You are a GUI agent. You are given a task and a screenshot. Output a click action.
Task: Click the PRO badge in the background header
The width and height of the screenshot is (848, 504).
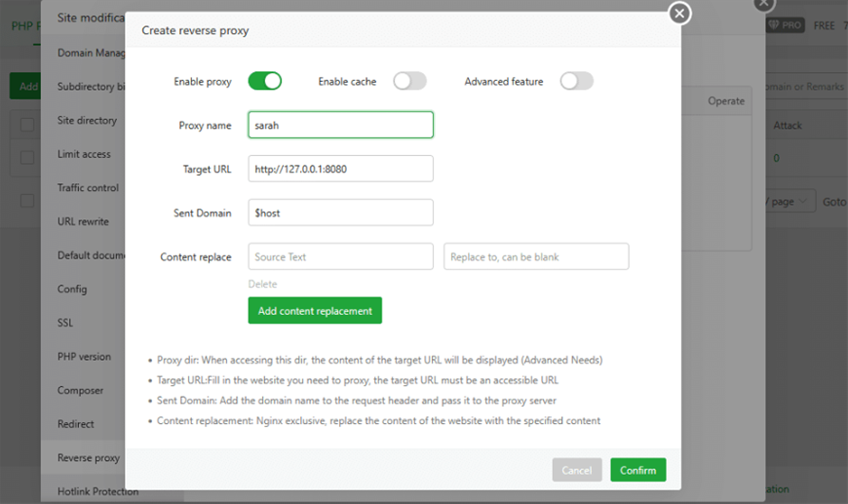pyautogui.click(x=786, y=25)
